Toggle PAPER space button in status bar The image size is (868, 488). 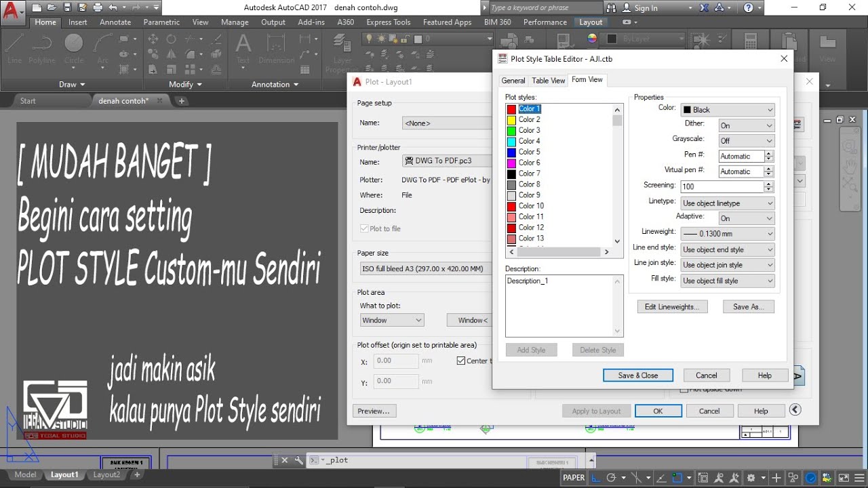click(574, 477)
